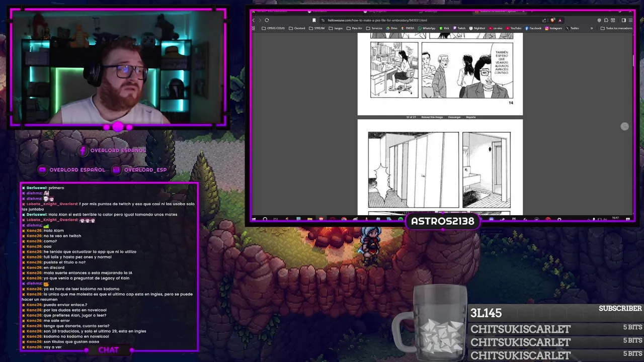This screenshot has height=362, width=644.
Task: Open the WhatsApp bookmark
Action: [427, 28]
